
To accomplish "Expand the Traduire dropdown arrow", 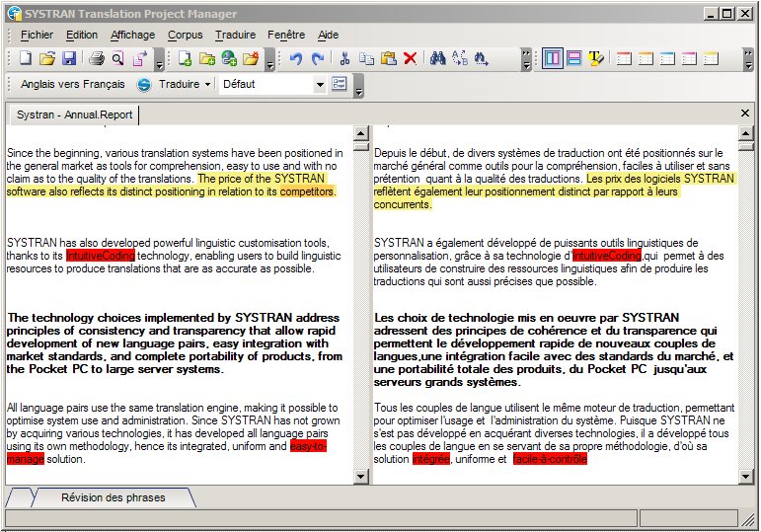I will [x=207, y=85].
